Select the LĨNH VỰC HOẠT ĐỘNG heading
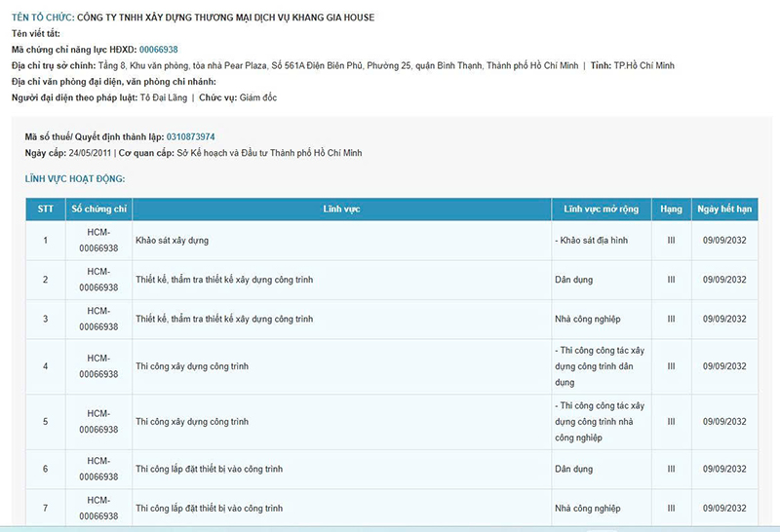The width and height of the screenshot is (780, 532). 75,179
